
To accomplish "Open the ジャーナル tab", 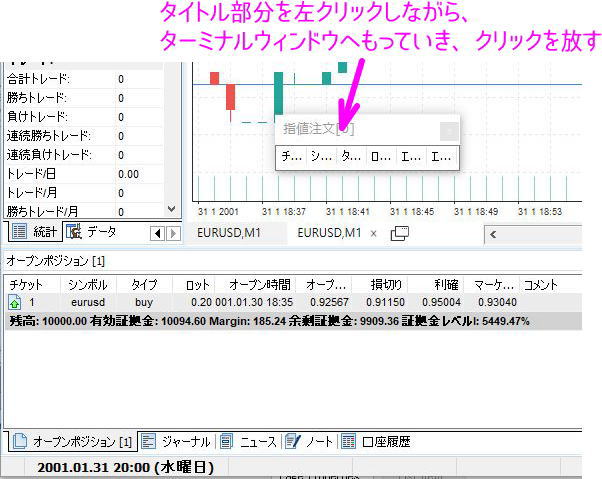I will (177, 442).
